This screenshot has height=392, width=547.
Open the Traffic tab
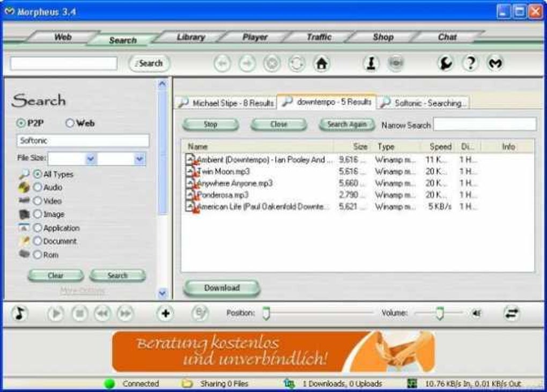click(319, 37)
